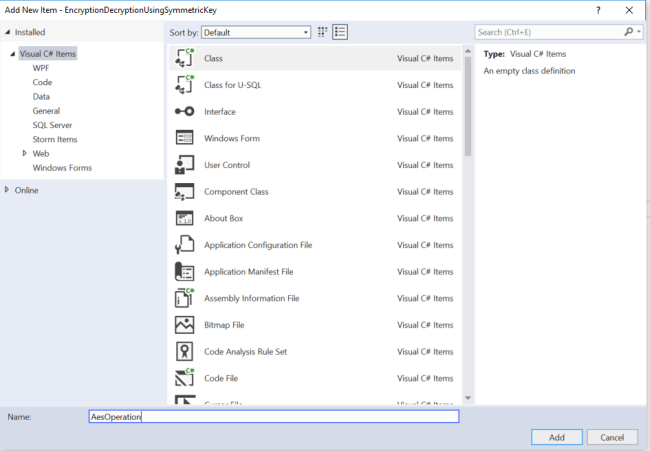Open the Sort by Default dropdown
The height and width of the screenshot is (451, 650).
256,32
